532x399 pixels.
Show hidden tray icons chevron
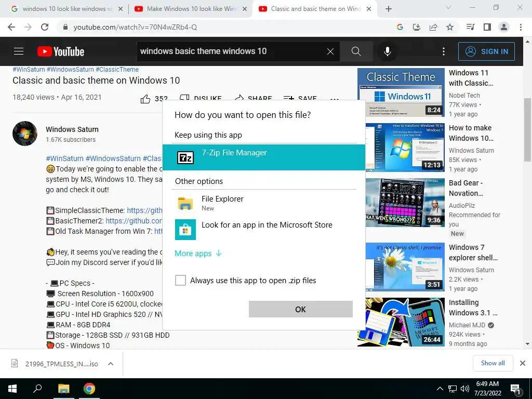[440, 389]
